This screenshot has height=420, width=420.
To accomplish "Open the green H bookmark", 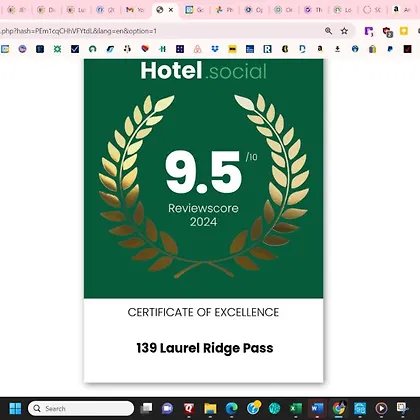I will tap(162, 49).
